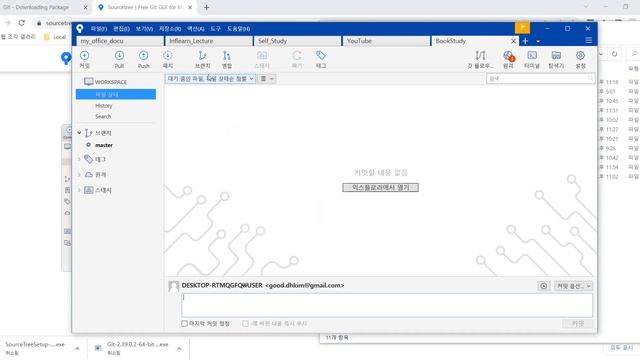Viewport: 640px width, 360px height.
Task: Switch to the Self_Study tab
Action: click(298, 41)
